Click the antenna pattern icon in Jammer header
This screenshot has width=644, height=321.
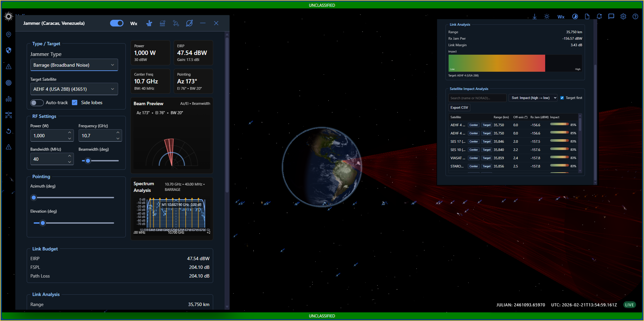pyautogui.click(x=149, y=23)
